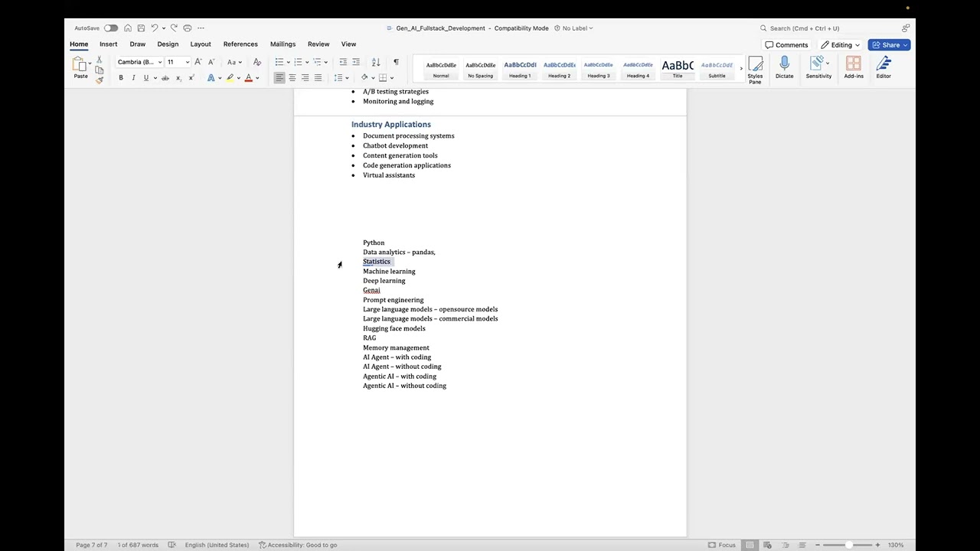Expand the styles gallery arrow
This screenshot has height=551, width=980.
click(x=741, y=69)
